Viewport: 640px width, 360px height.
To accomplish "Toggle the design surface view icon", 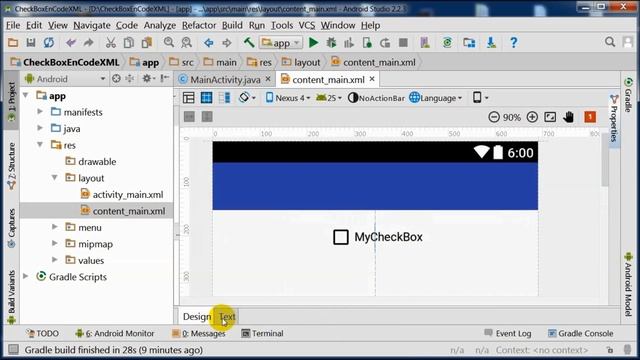I will point(189,98).
